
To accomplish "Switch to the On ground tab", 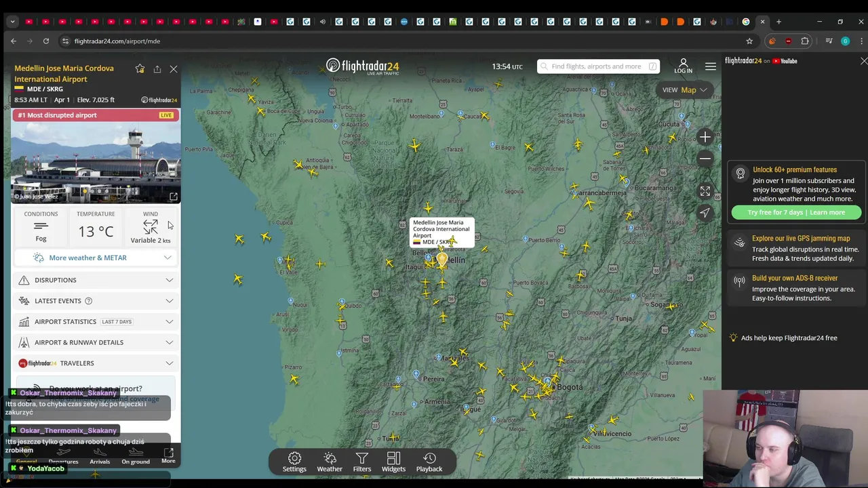I will pyautogui.click(x=136, y=455).
